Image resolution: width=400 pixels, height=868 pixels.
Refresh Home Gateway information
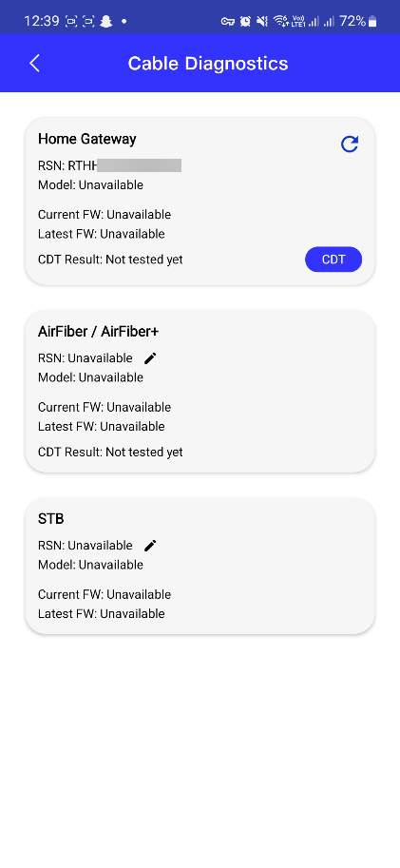point(349,144)
